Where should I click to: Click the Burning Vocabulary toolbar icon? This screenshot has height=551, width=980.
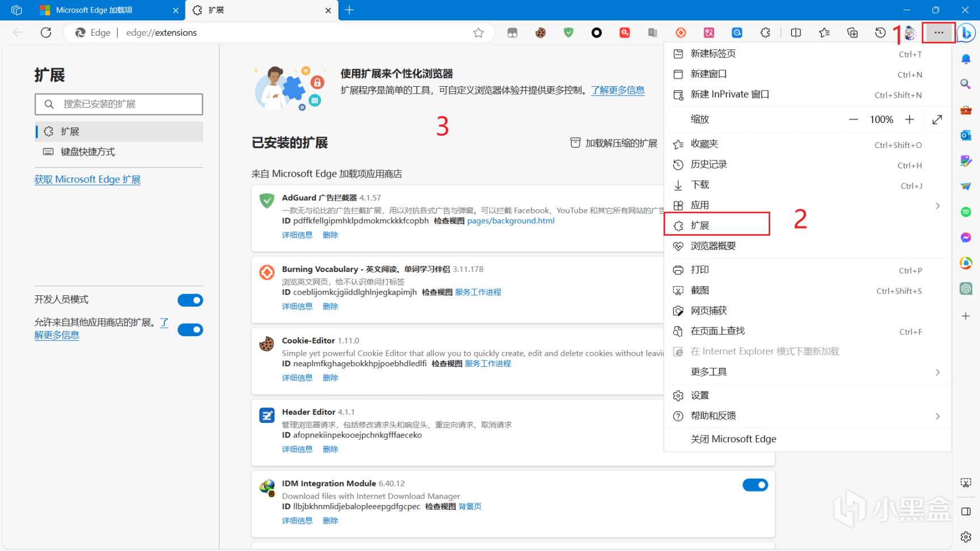tap(681, 33)
